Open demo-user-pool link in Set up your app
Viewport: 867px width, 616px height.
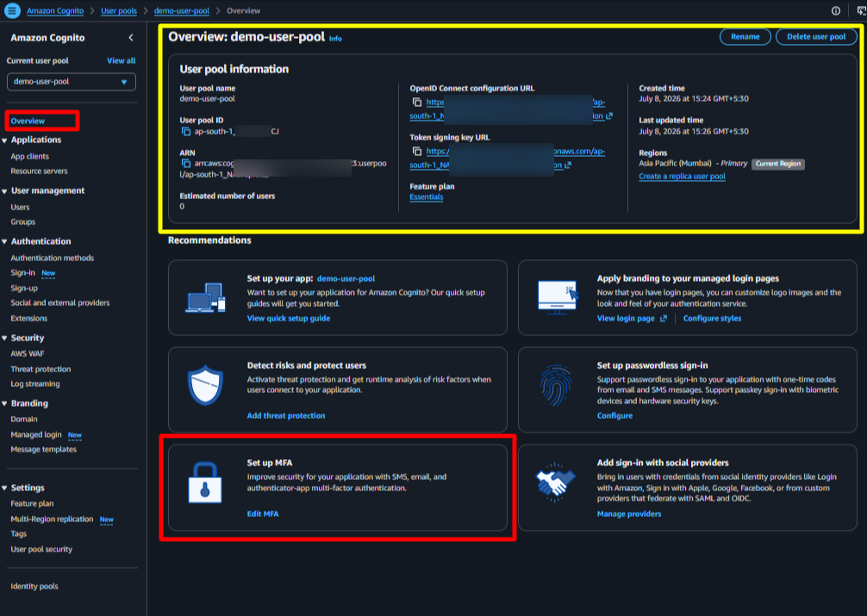(x=346, y=279)
